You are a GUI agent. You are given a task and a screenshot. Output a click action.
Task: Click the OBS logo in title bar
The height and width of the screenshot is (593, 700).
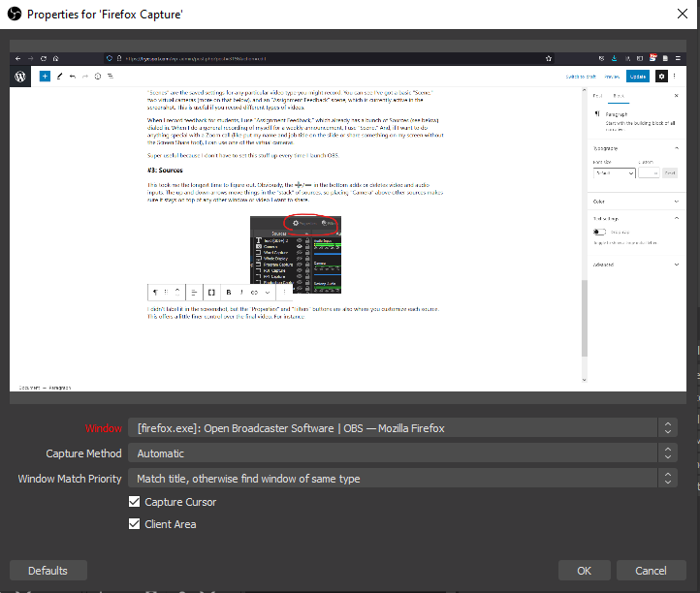(15, 14)
